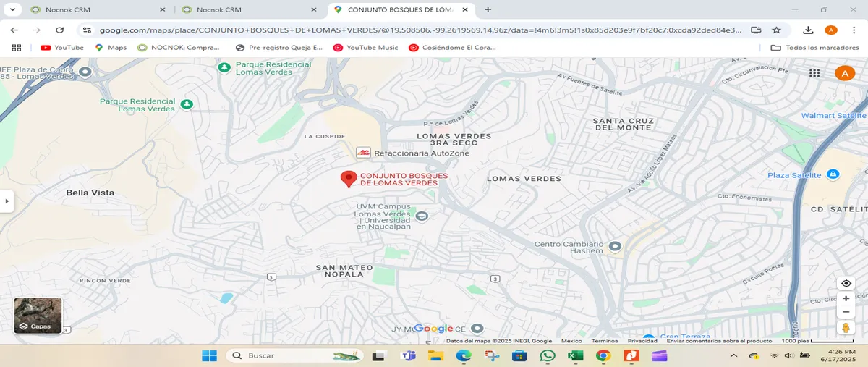The height and width of the screenshot is (367, 868).
Task: Click the address bar URL field
Action: [420, 30]
